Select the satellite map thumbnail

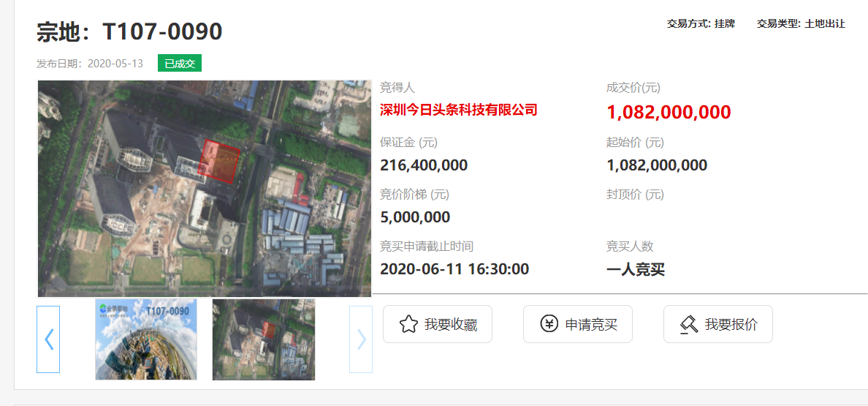tap(264, 339)
